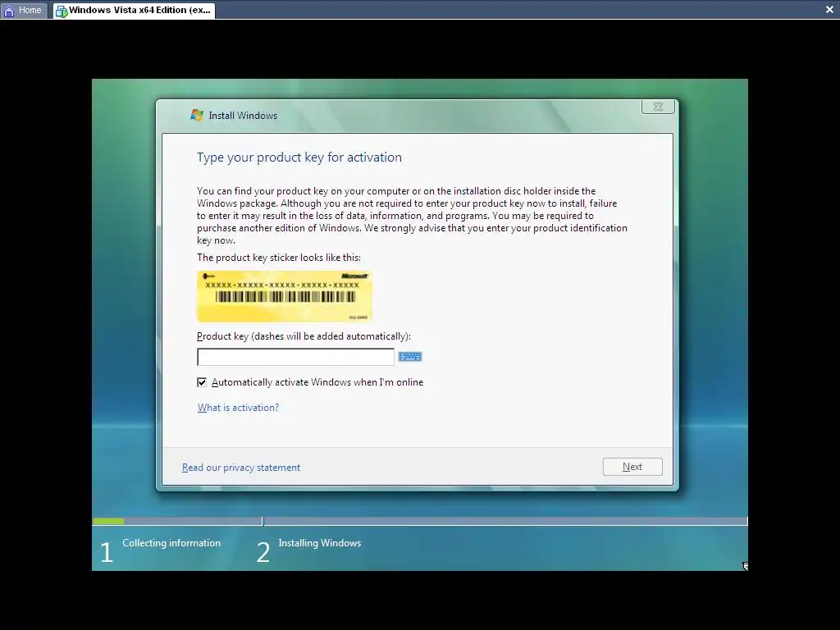
Task: Click the Collecting information step label
Action: click(x=171, y=543)
